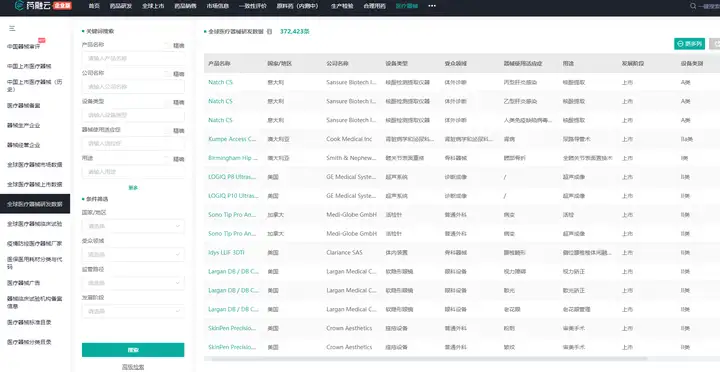720x372 pixels.
Task: Toggle 精确 checkbox for 用途
Action: click(167, 159)
